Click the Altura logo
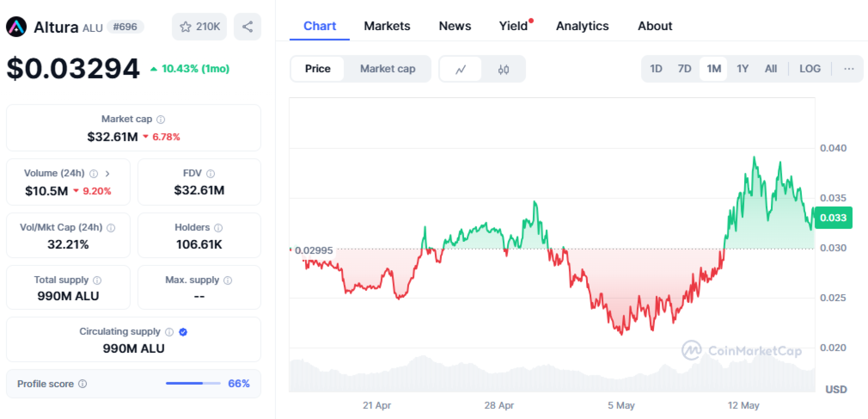Image resolution: width=868 pixels, height=419 pixels. coord(16,26)
